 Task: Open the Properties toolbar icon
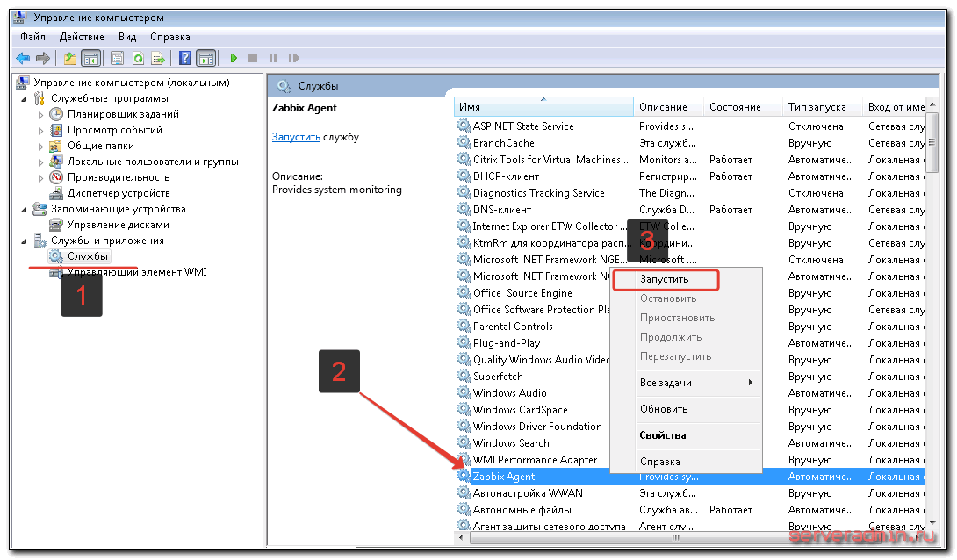[117, 58]
